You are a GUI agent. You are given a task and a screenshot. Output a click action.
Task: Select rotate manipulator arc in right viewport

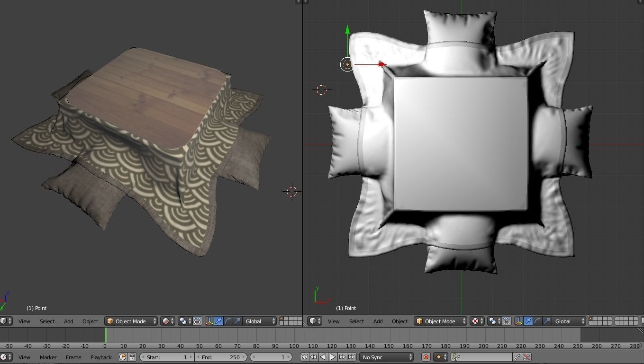click(x=537, y=321)
